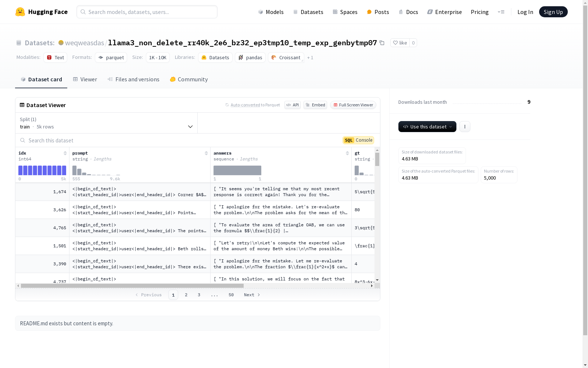Copy the dataset name with copy icon

382,43
